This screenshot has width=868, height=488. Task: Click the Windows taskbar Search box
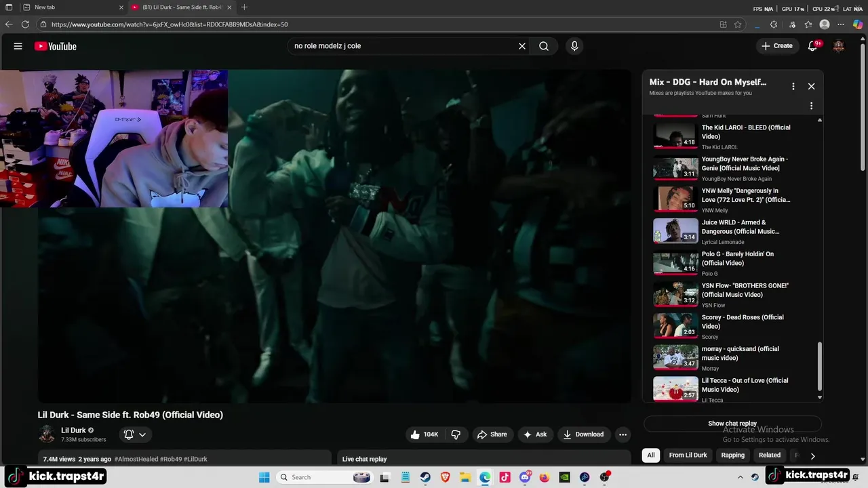[x=325, y=477]
